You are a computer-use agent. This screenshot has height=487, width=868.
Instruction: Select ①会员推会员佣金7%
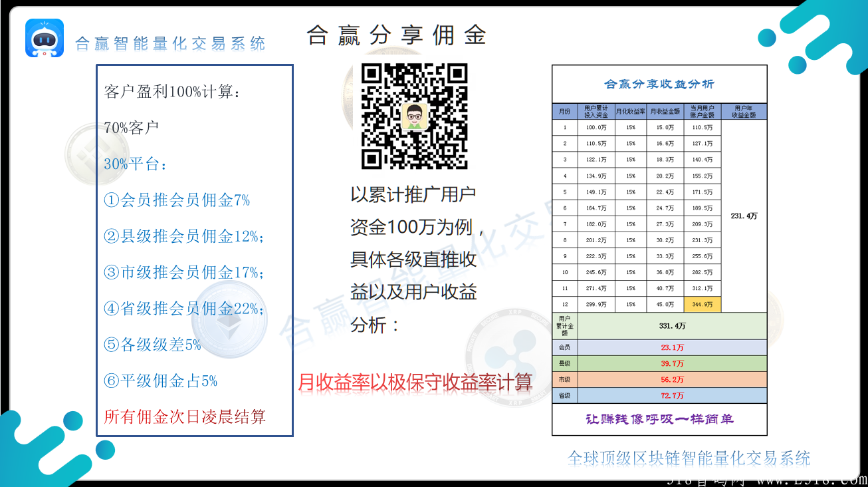[x=177, y=200]
